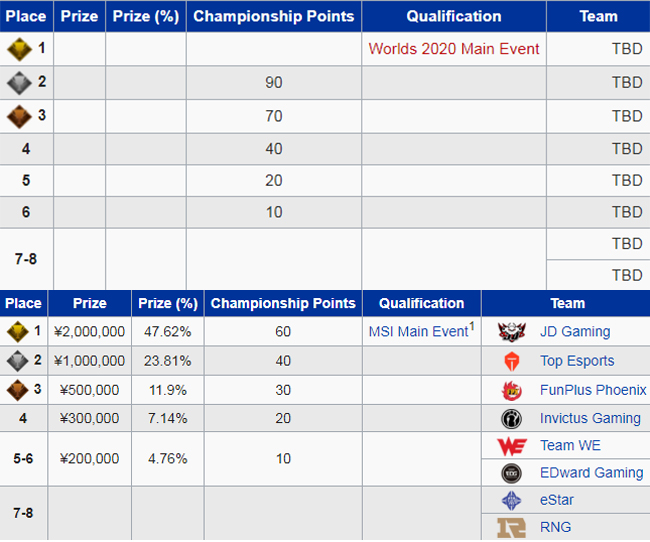
Task: Click the EDward Gaming logo
Action: pyautogui.click(x=512, y=473)
